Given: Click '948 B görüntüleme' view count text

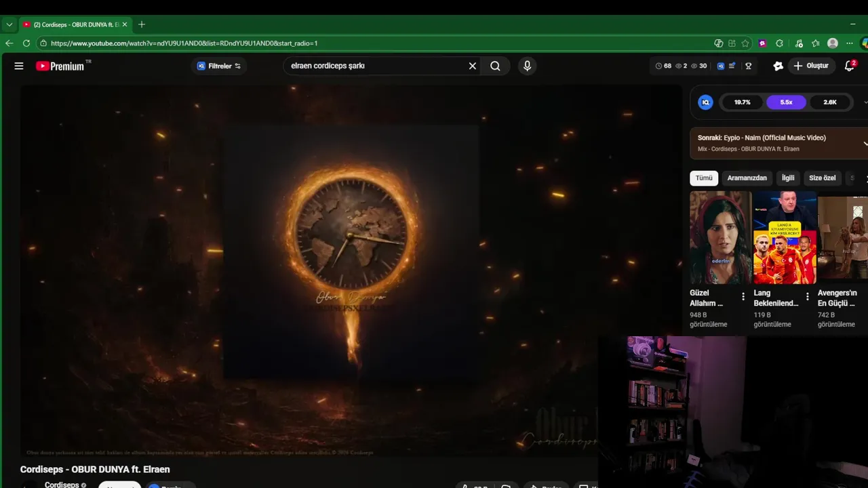Looking at the screenshot, I should tap(709, 320).
